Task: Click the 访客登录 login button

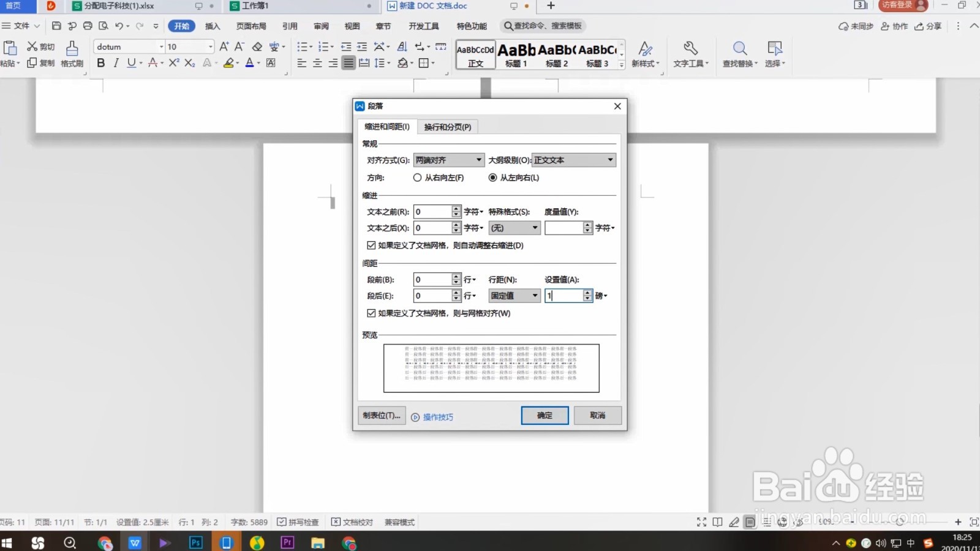Action: 903,6
